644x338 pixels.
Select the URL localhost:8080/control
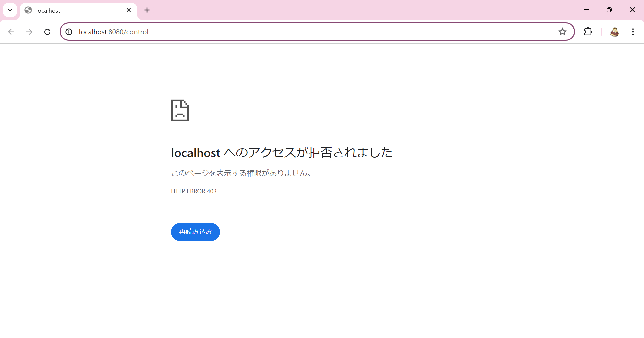tap(113, 32)
